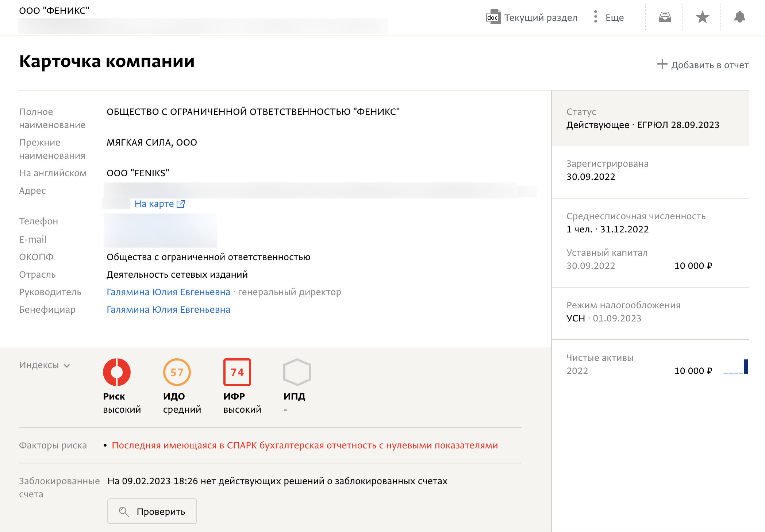Viewport: 765px width, 532px height.
Task: Select the Статус Действующее block
Action: pyautogui.click(x=650, y=118)
